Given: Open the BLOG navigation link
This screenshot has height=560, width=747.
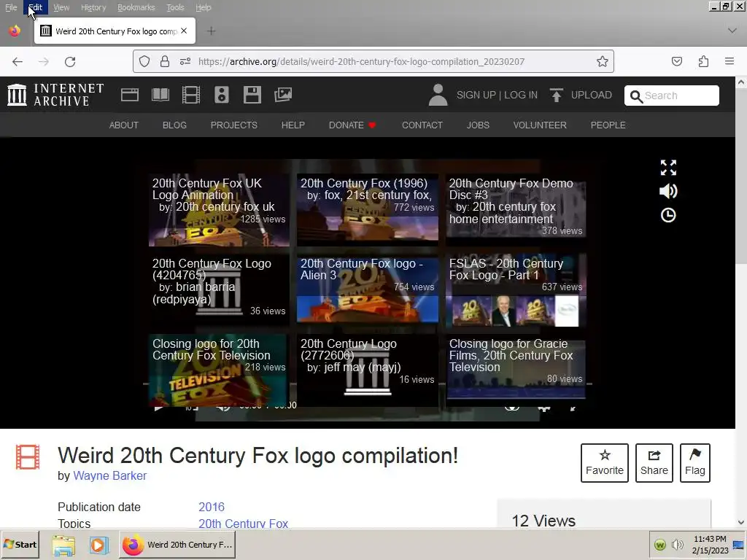Looking at the screenshot, I should point(174,125).
